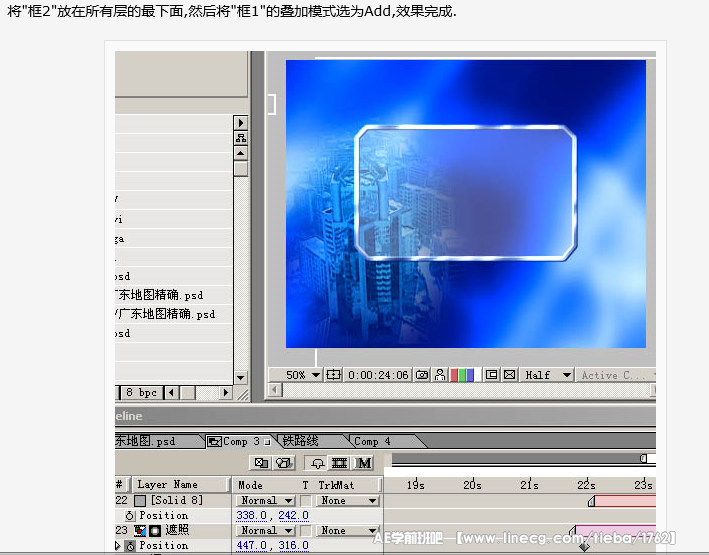Click the time navigator end handle
Screen dimensions: 709x555
[x=643, y=459]
